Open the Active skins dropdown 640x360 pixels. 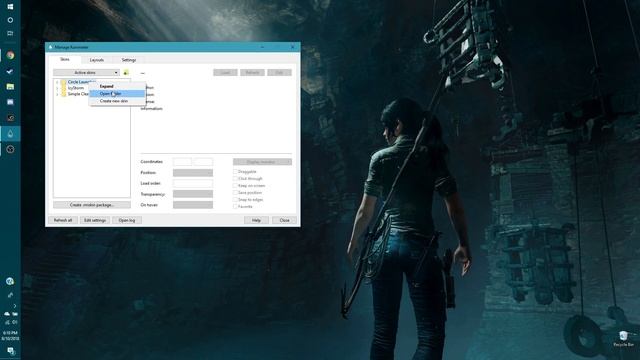point(86,73)
